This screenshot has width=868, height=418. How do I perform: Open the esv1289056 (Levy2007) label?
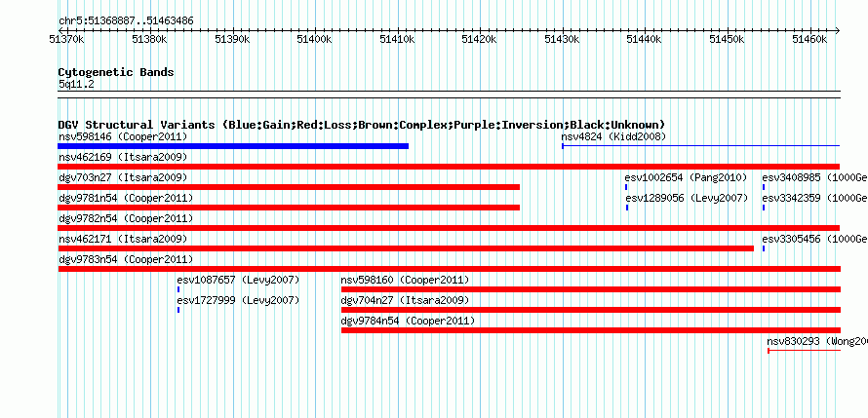pyautogui.click(x=687, y=198)
